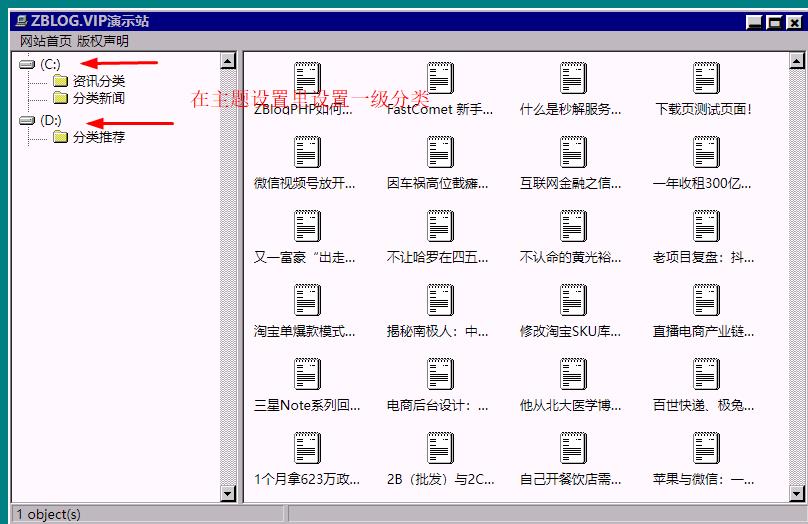This screenshot has width=808, height=524.
Task: Close the ZBLOG.VIP演示站 window
Action: coord(794,22)
